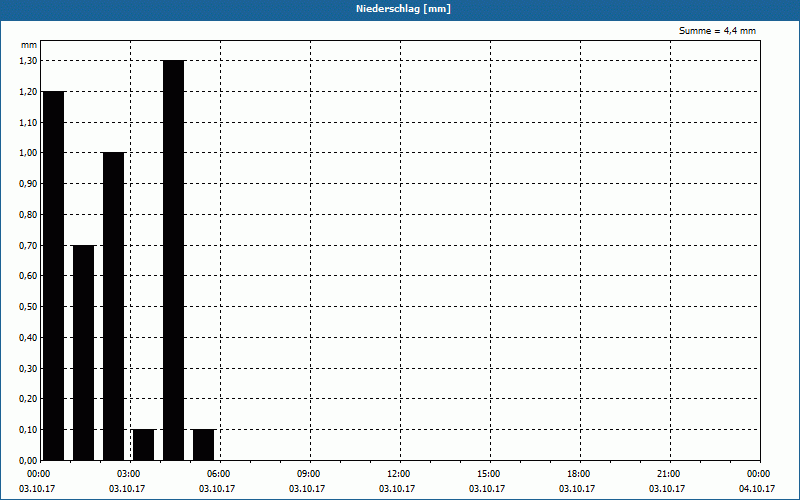Click the 0,70 y-axis value

[x=28, y=245]
